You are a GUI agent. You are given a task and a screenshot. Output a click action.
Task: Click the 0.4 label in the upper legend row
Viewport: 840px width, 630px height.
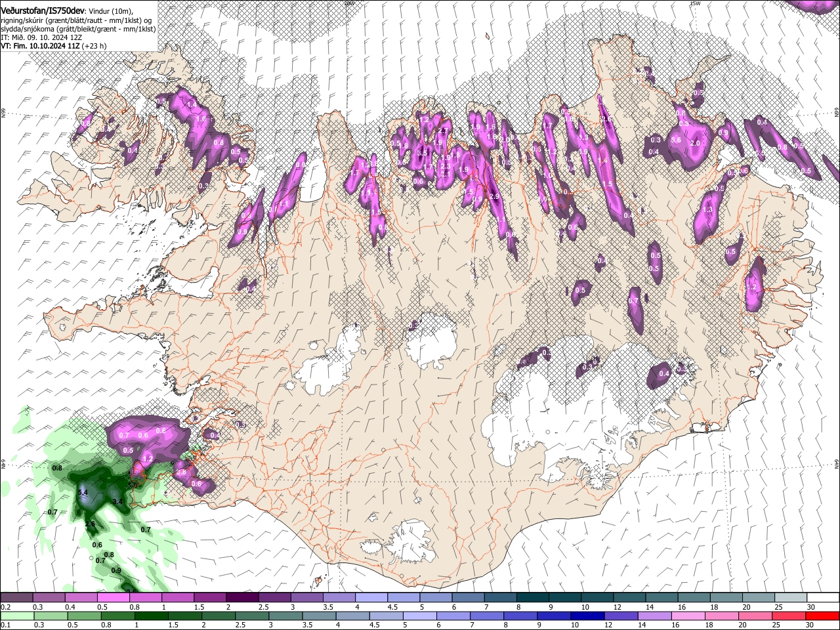click(x=70, y=607)
